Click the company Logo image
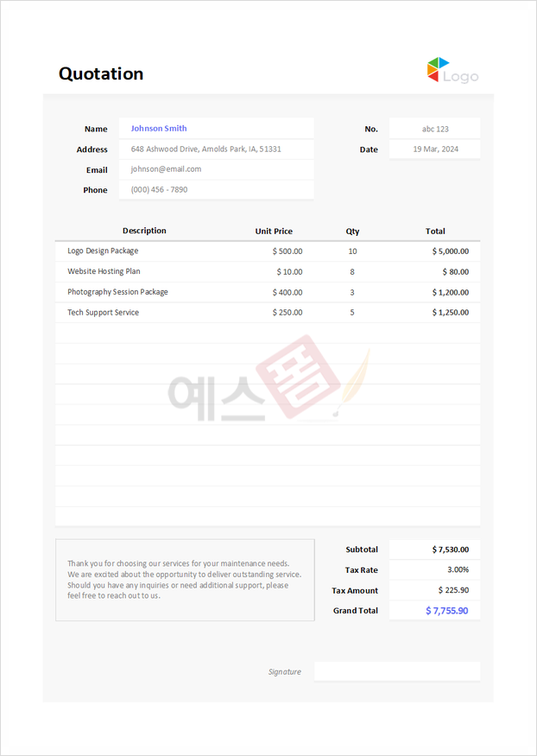The width and height of the screenshot is (537, 756). pyautogui.click(x=452, y=70)
